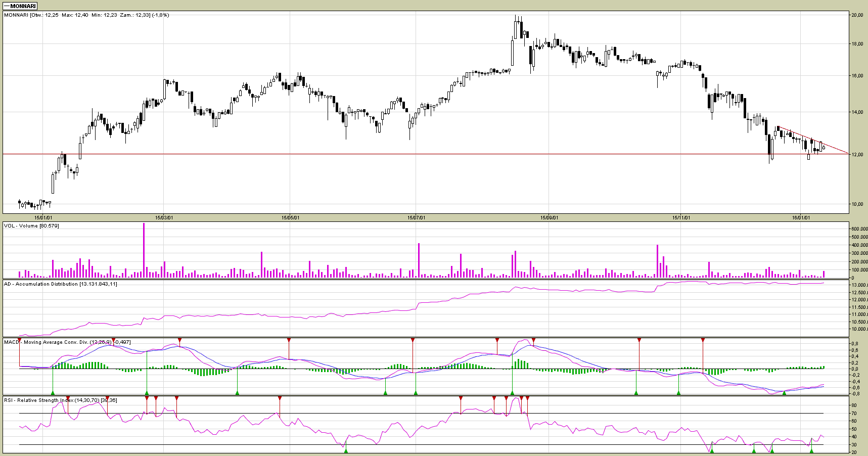Select the AD - Accumulation Distribution panel label
This screenshot has width=868, height=456.
point(60,284)
